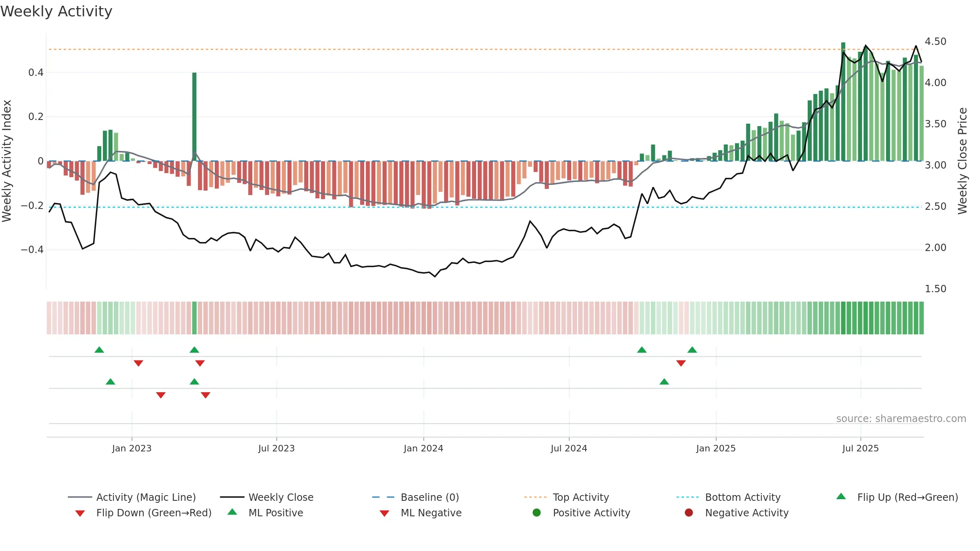This screenshot has height=551, width=980.
Task: Toggle the Weekly Close legend entry
Action: pos(267,497)
